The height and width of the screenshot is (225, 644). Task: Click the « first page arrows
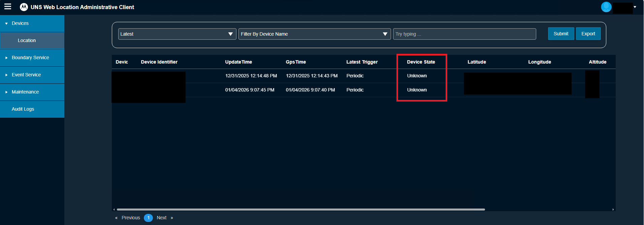(116, 218)
